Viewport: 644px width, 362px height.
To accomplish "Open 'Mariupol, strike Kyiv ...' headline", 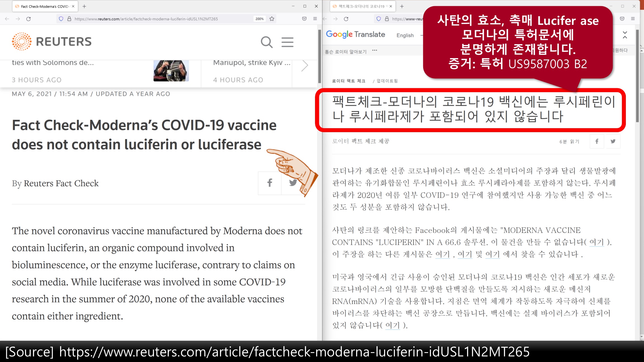I will click(x=252, y=63).
